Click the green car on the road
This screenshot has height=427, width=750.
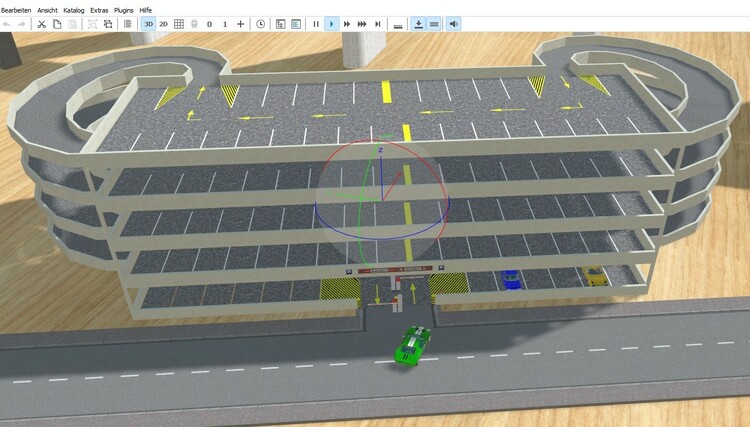pos(412,345)
